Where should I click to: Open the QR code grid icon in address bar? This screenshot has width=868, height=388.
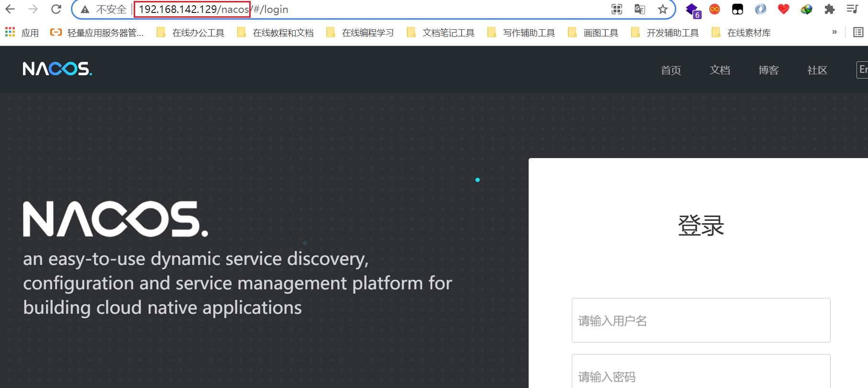coord(617,9)
